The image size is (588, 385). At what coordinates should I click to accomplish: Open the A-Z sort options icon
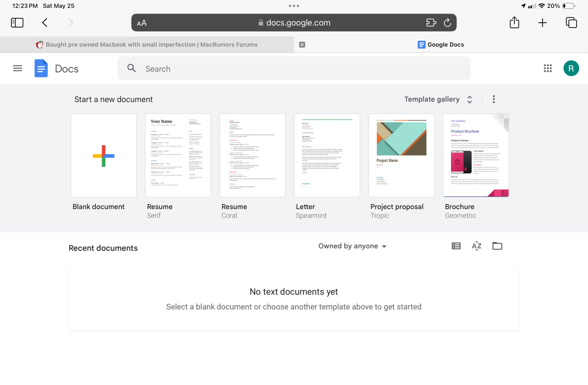point(476,246)
